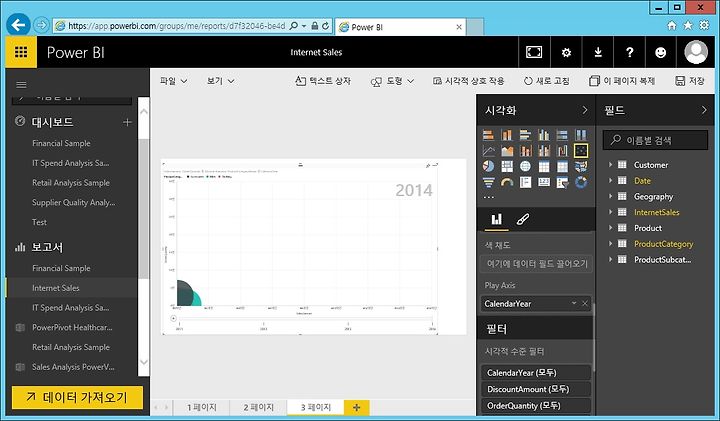Click the play axis timeline slider track
This screenshot has width=720, height=421.
point(305,318)
